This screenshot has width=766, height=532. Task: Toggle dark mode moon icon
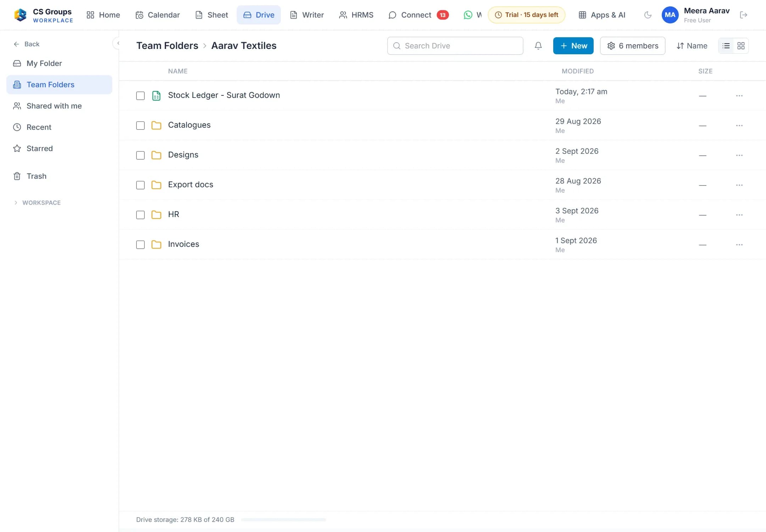pyautogui.click(x=648, y=15)
